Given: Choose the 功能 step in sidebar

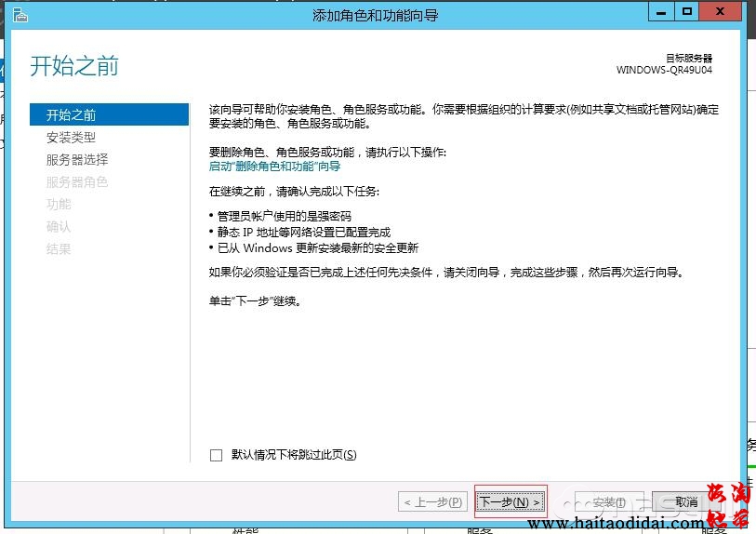Looking at the screenshot, I should [x=59, y=205].
